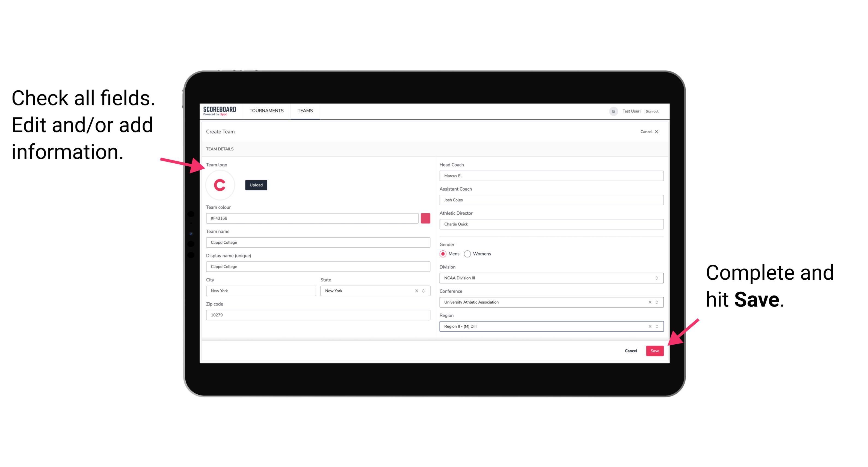Click the C team logo placeholder icon

(221, 185)
